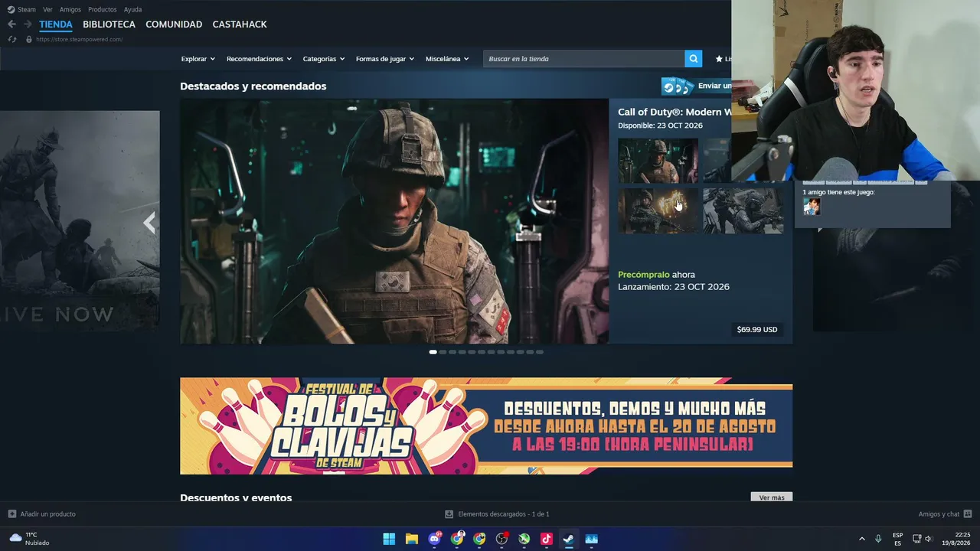980x551 pixels.
Task: Click the friend avatar who owns this game
Action: tap(812, 206)
